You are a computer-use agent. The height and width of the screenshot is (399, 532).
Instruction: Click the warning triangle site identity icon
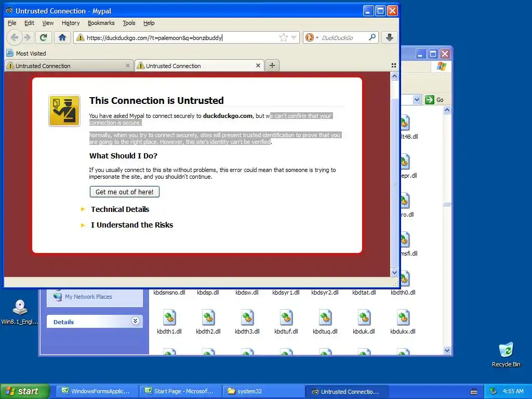tap(81, 37)
